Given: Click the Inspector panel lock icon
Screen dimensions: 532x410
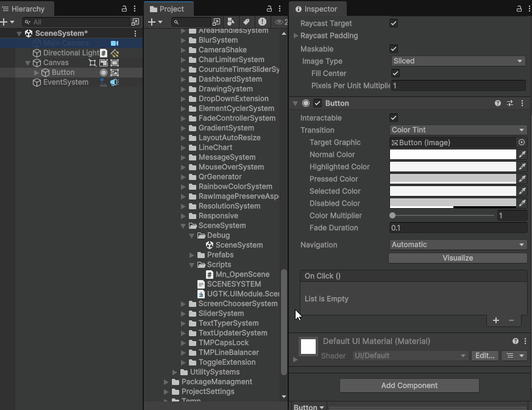Looking at the screenshot, I should click(519, 9).
